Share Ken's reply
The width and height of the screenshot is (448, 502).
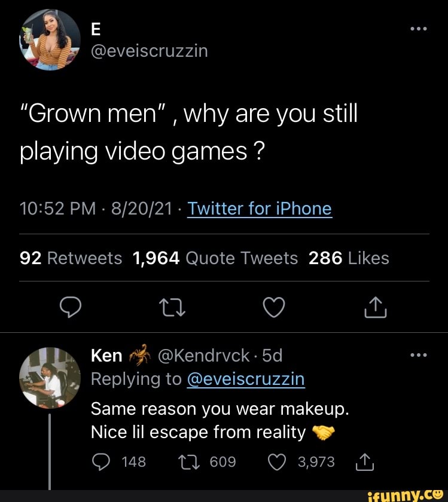pos(363,462)
